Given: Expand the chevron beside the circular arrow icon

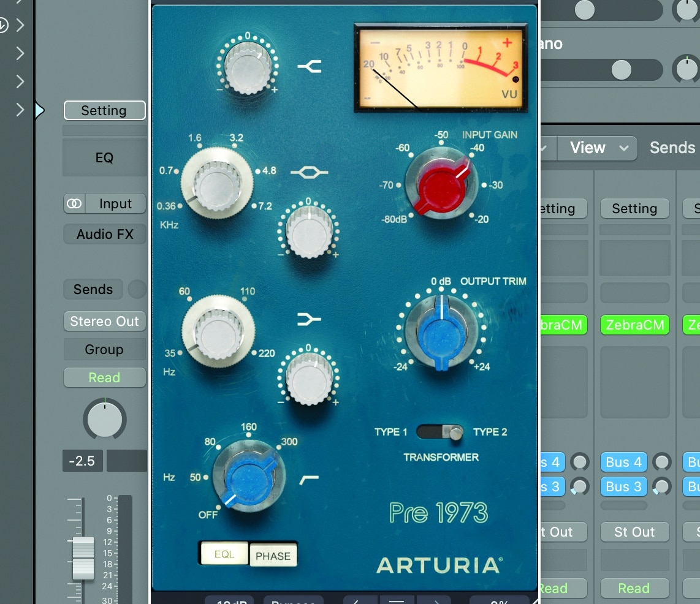Looking at the screenshot, I should coord(20,25).
